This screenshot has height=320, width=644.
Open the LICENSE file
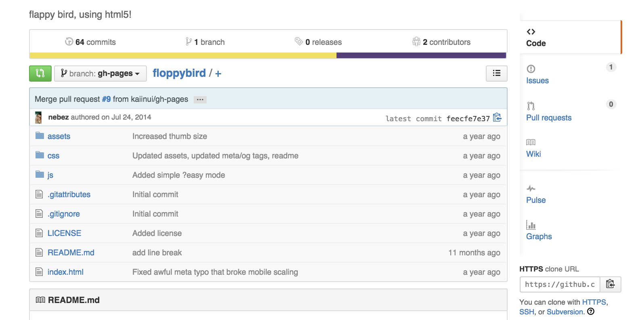click(65, 233)
